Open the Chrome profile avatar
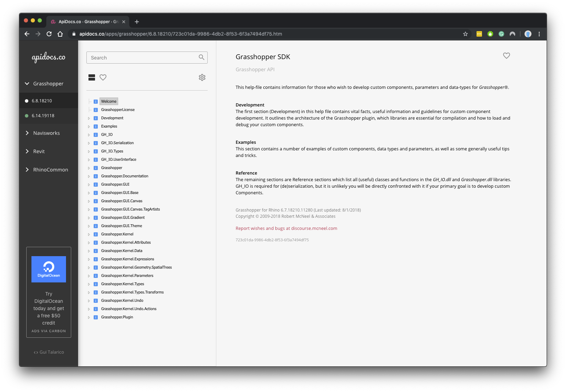This screenshot has width=566, height=392. tap(528, 34)
